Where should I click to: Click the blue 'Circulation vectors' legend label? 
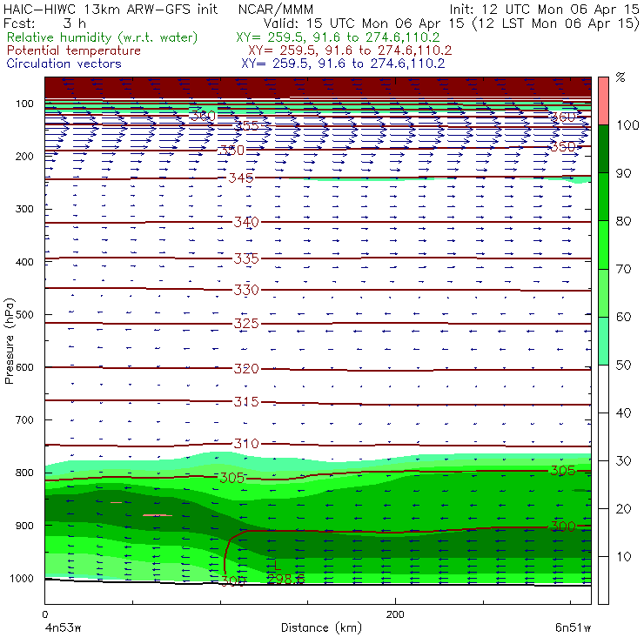64,64
